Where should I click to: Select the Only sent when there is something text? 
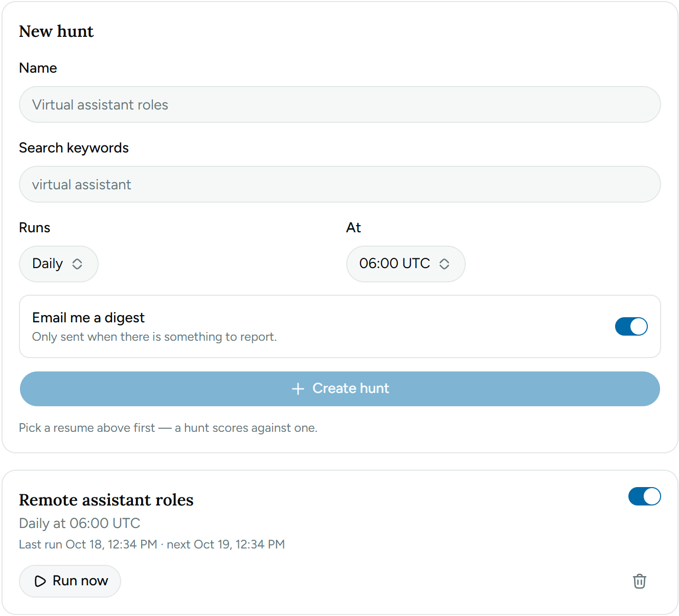[x=154, y=337]
